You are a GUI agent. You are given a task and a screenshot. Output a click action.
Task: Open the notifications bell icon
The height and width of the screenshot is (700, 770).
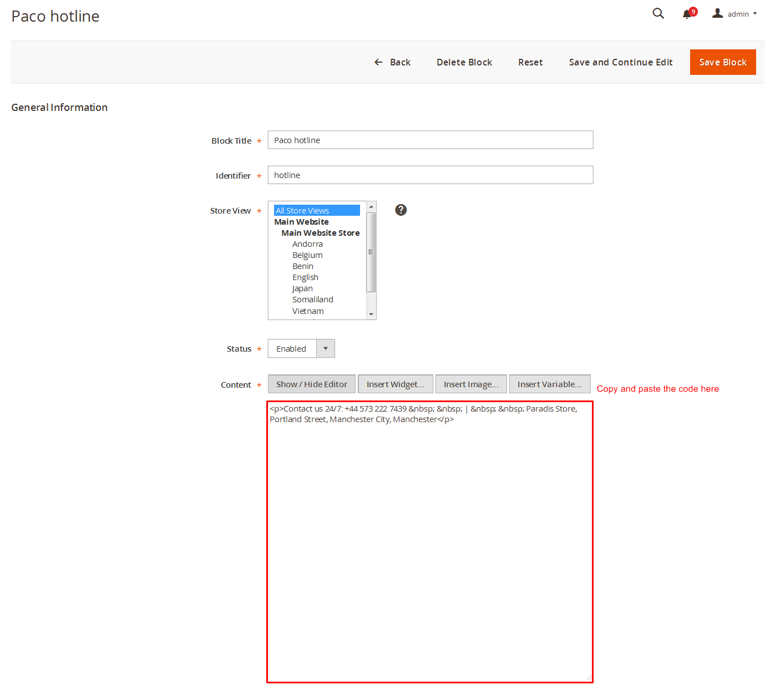click(687, 14)
